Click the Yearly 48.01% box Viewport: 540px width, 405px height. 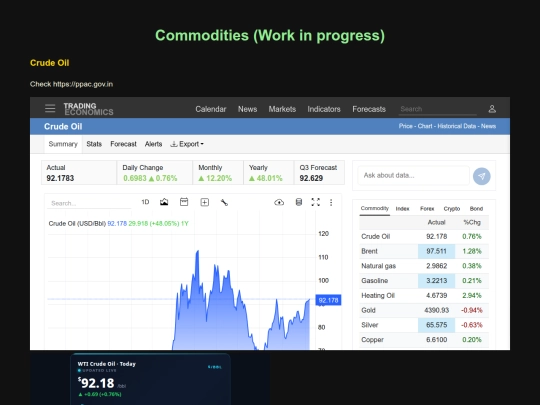269,173
